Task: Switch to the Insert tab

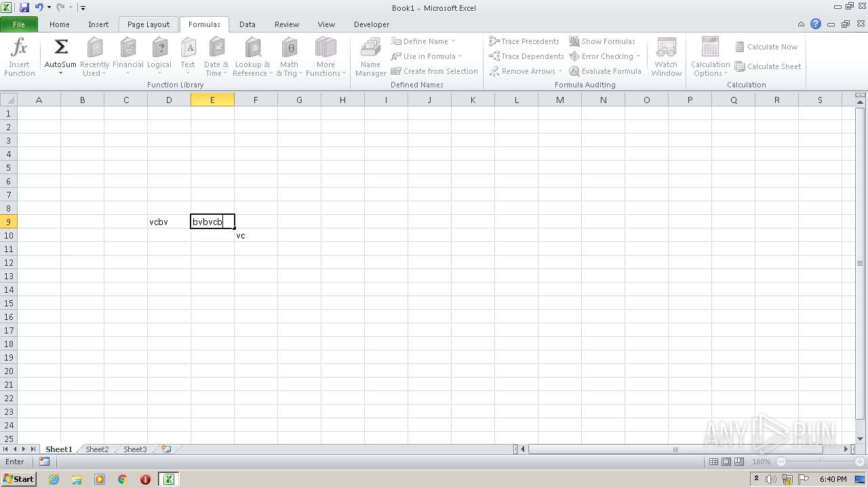Action: click(98, 24)
